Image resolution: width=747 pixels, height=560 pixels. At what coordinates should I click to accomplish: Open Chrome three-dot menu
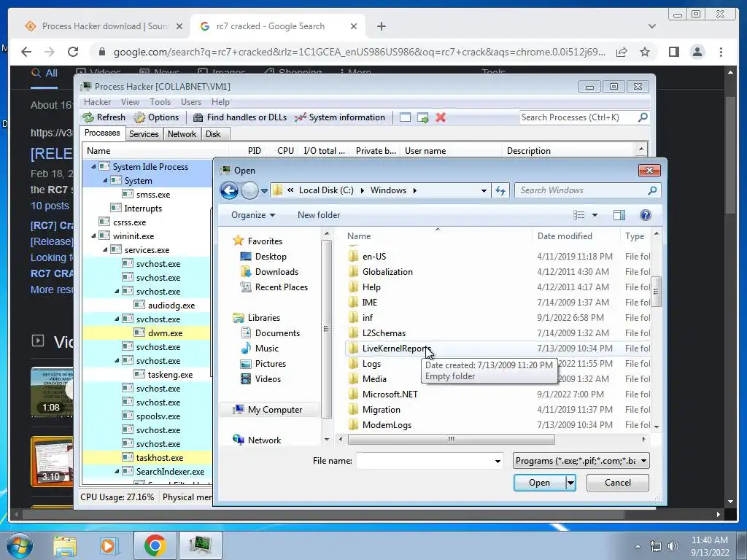click(x=721, y=52)
